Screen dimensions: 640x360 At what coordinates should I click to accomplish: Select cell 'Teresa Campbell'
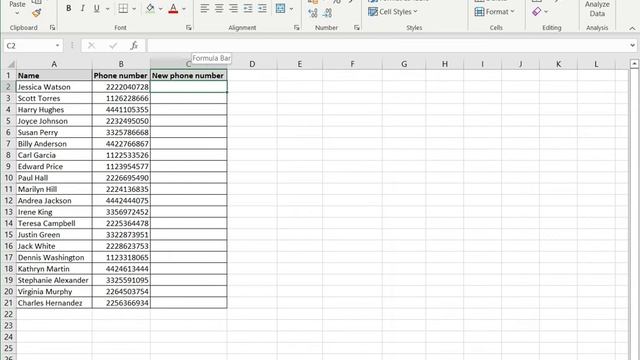click(54, 223)
